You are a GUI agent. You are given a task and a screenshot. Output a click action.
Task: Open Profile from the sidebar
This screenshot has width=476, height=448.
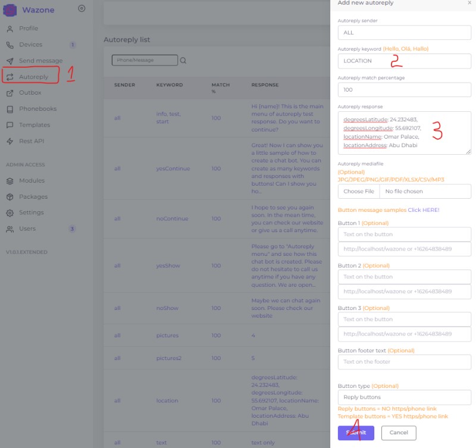pos(28,29)
